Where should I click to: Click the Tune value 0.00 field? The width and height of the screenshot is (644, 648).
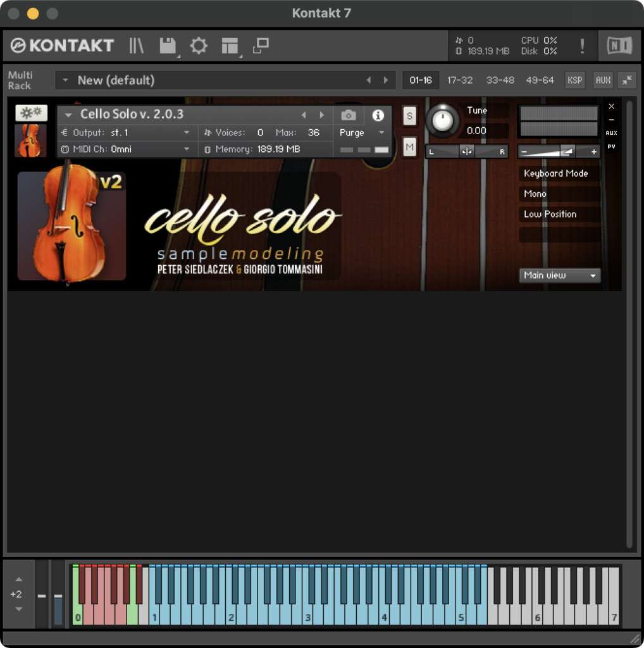click(x=485, y=130)
